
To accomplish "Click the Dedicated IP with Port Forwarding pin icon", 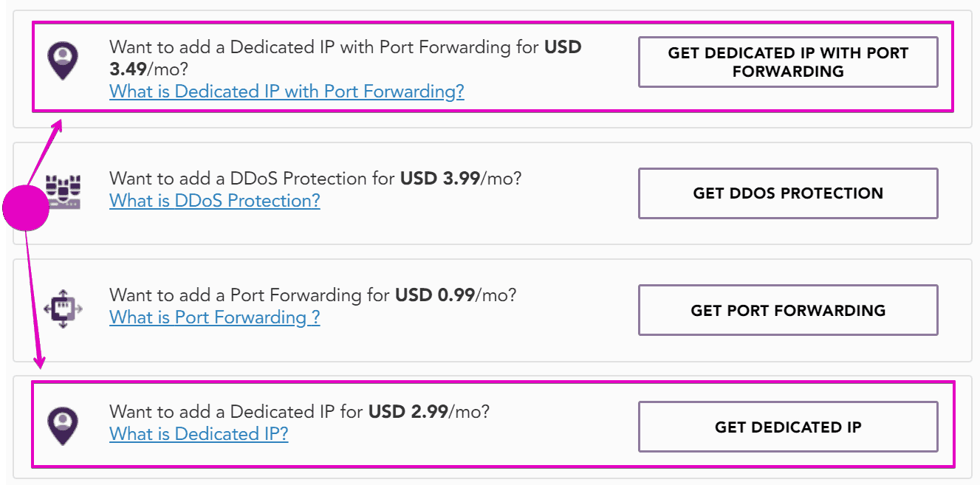I will pyautogui.click(x=63, y=62).
